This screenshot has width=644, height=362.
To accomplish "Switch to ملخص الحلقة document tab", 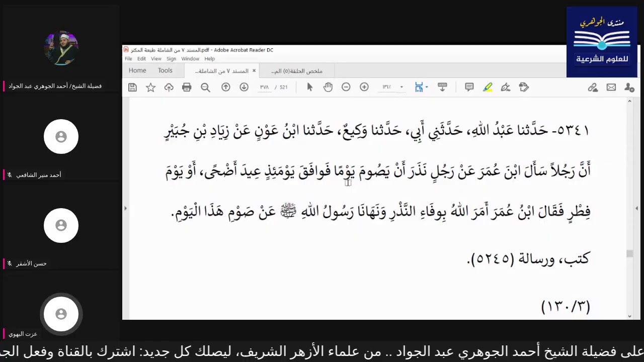I will [297, 71].
